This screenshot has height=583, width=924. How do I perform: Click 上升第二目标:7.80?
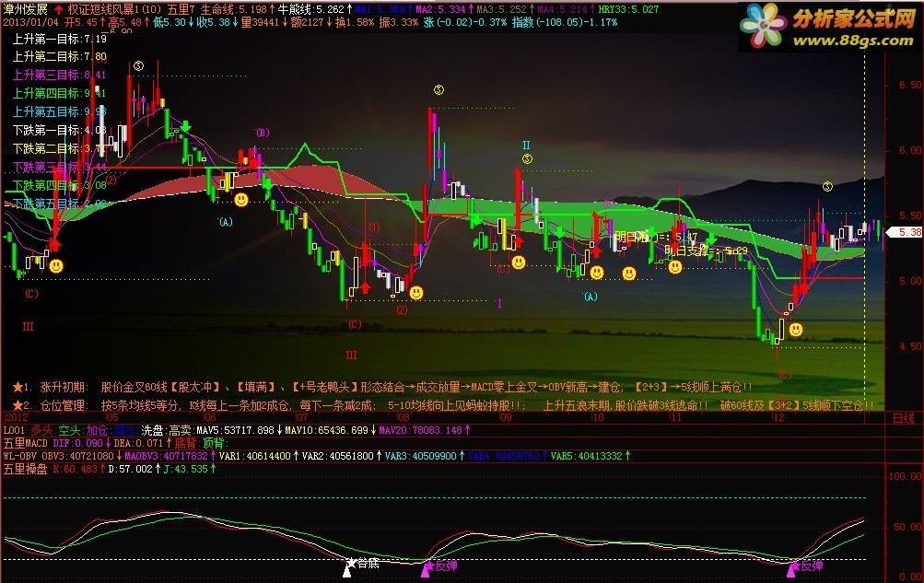coord(60,56)
